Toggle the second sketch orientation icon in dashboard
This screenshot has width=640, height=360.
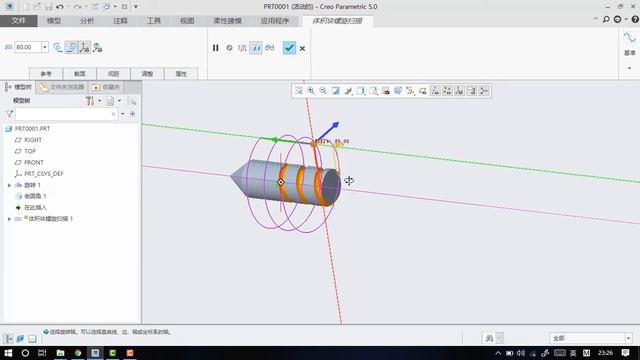point(98,47)
